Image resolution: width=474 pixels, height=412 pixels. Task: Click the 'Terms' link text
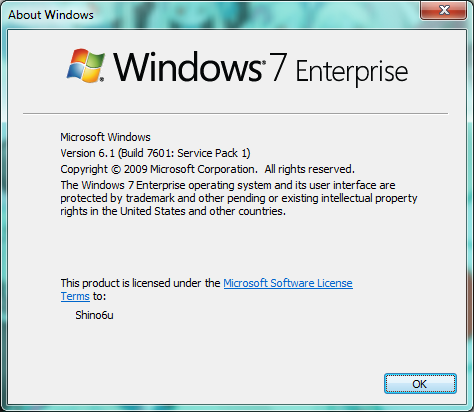(x=75, y=296)
